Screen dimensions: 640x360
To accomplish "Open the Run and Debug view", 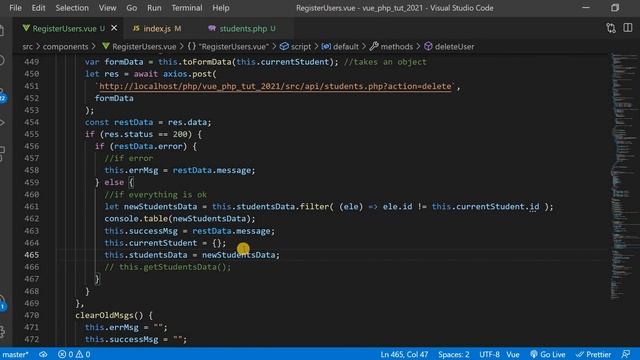I will (2, 122).
